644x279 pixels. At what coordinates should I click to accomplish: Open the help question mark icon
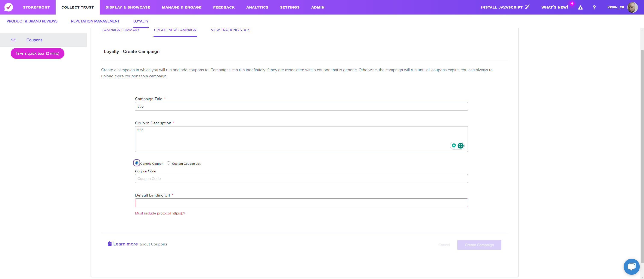pos(594,7)
